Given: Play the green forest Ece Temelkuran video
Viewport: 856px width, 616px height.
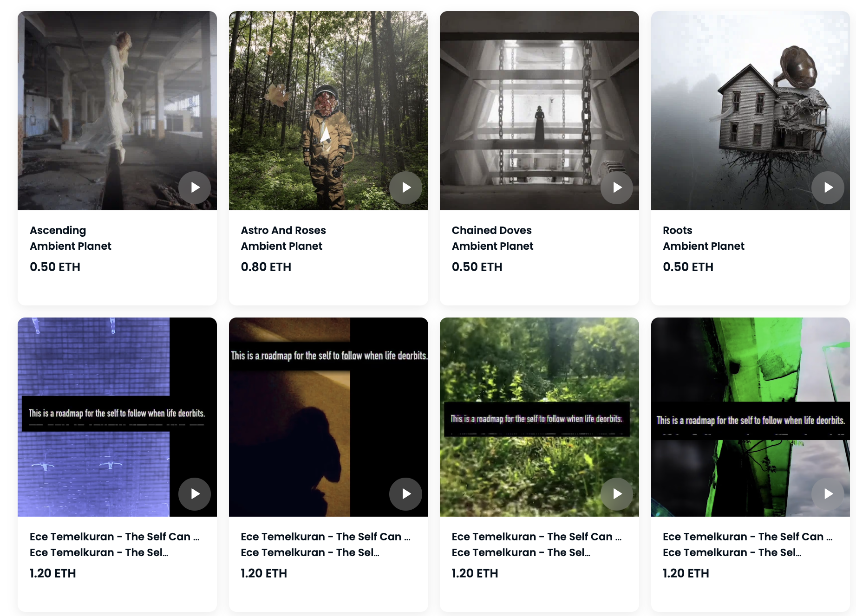Looking at the screenshot, I should point(617,494).
